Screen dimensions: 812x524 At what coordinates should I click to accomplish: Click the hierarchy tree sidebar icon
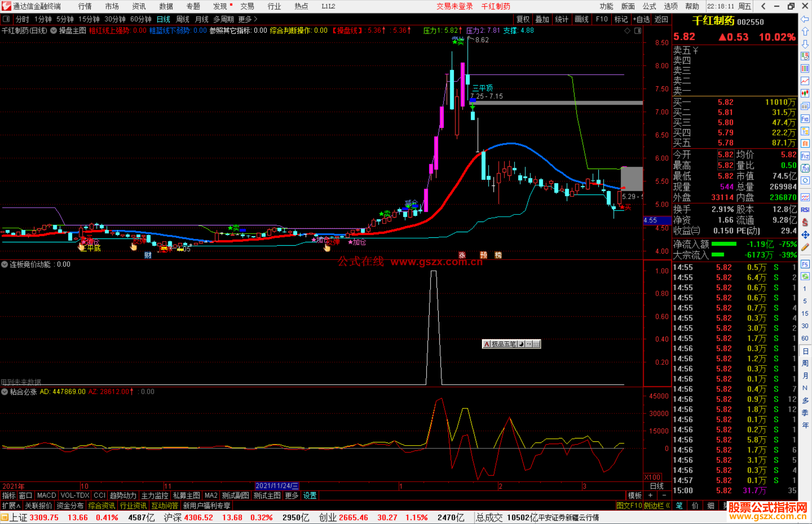click(x=805, y=131)
